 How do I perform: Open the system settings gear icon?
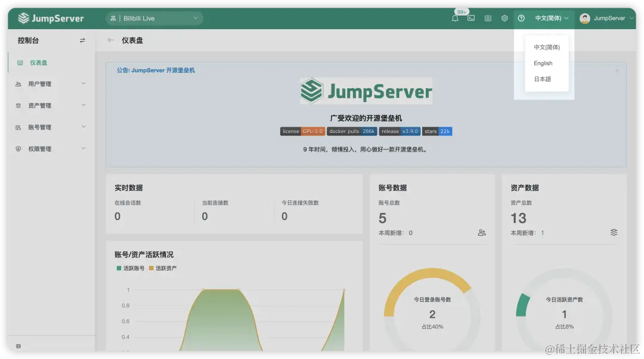click(504, 18)
